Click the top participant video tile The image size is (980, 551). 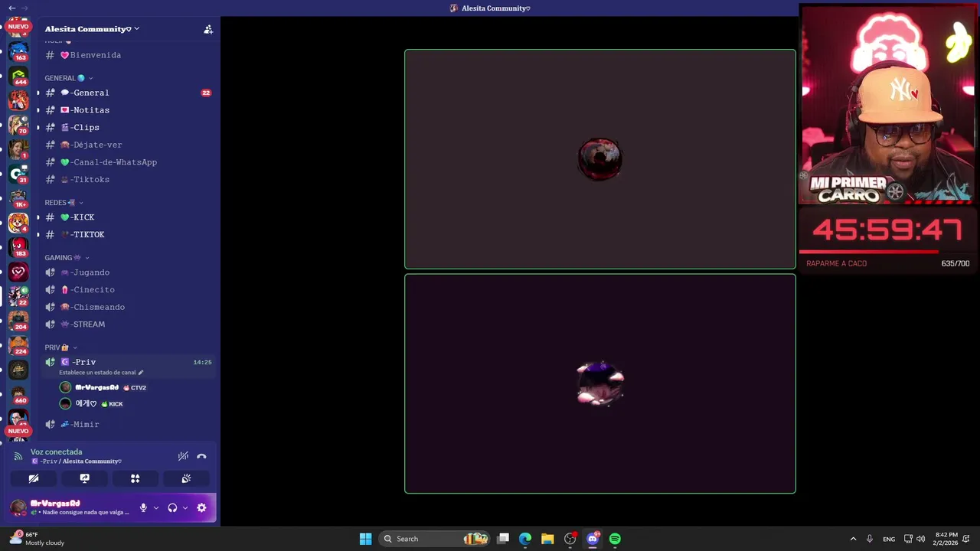coord(600,159)
